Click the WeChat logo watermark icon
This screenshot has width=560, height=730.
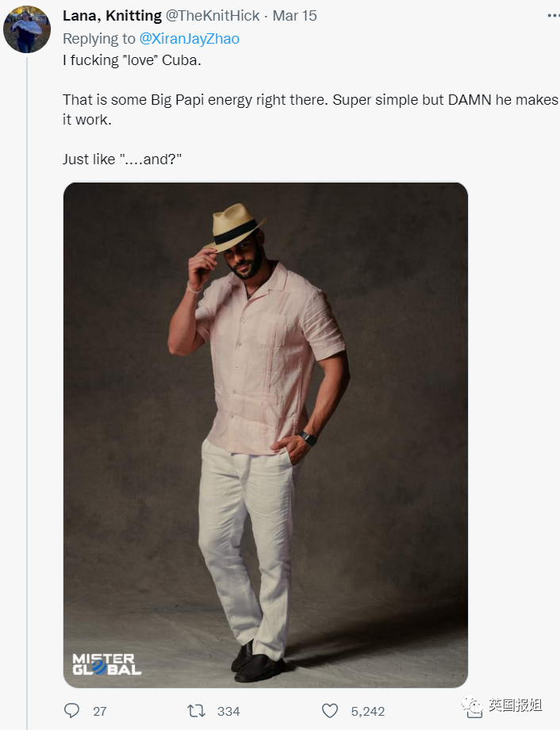click(473, 705)
